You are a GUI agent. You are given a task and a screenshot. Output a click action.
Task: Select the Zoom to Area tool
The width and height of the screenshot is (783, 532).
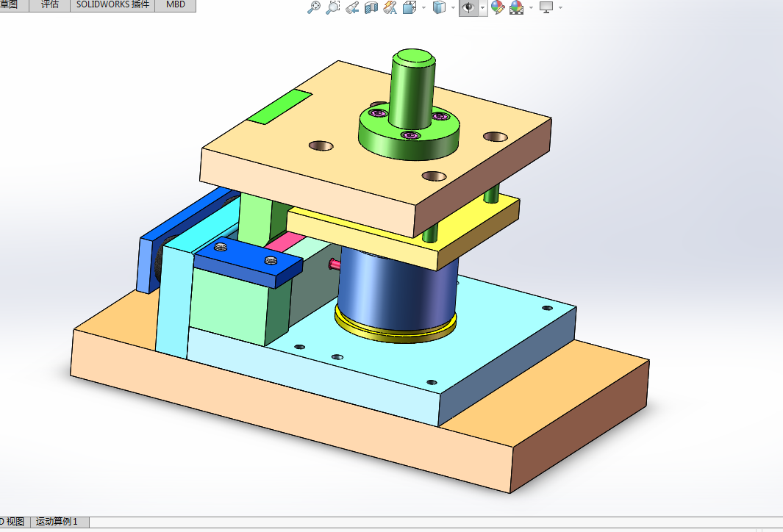click(x=332, y=7)
